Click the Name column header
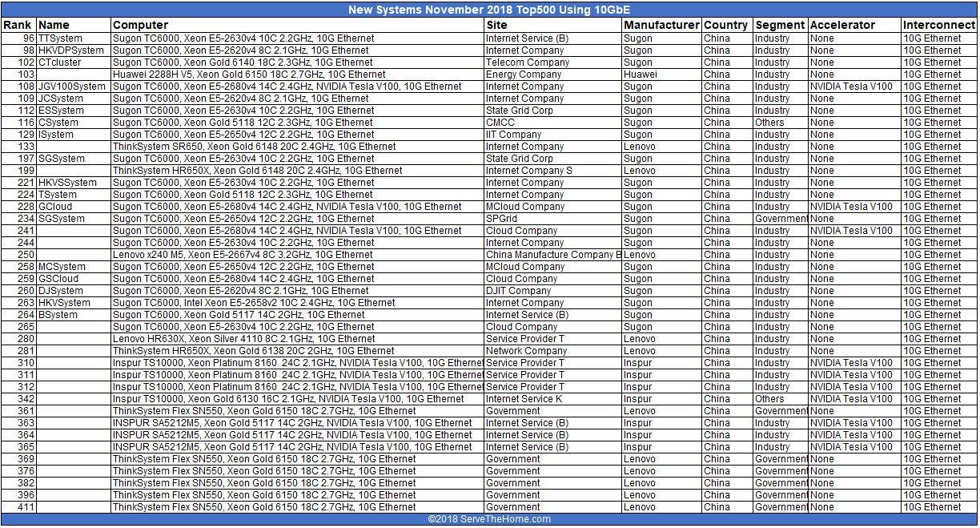This screenshot has width=980, height=528. pos(74,25)
